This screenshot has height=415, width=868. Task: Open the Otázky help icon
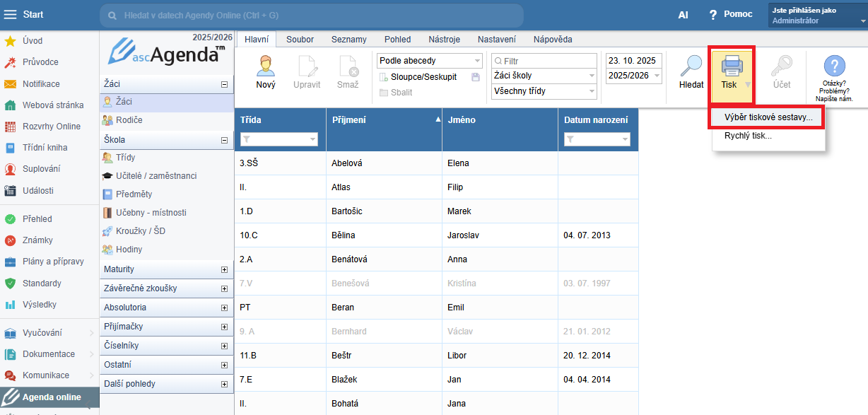point(834,67)
